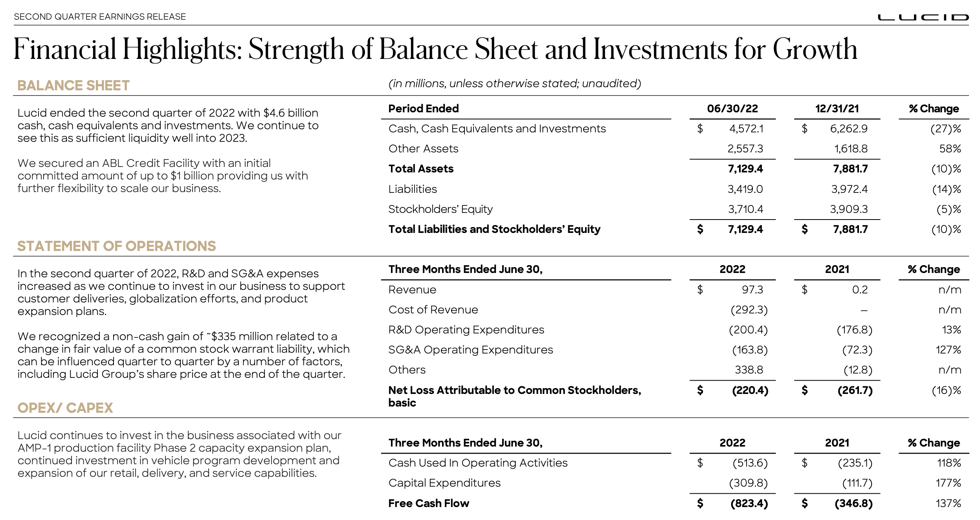The height and width of the screenshot is (520, 980).
Task: Click the STATEMENT OF OPERATIONS heading
Action: coord(117,246)
